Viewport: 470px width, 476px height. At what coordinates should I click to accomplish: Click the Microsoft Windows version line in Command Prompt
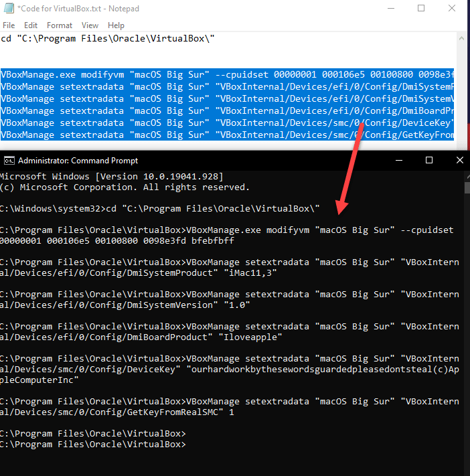click(111, 176)
